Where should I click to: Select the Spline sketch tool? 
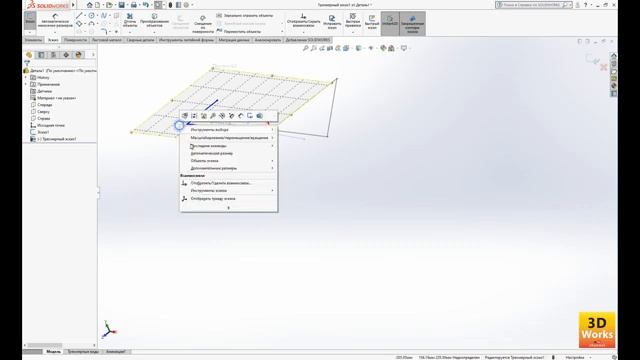click(104, 16)
